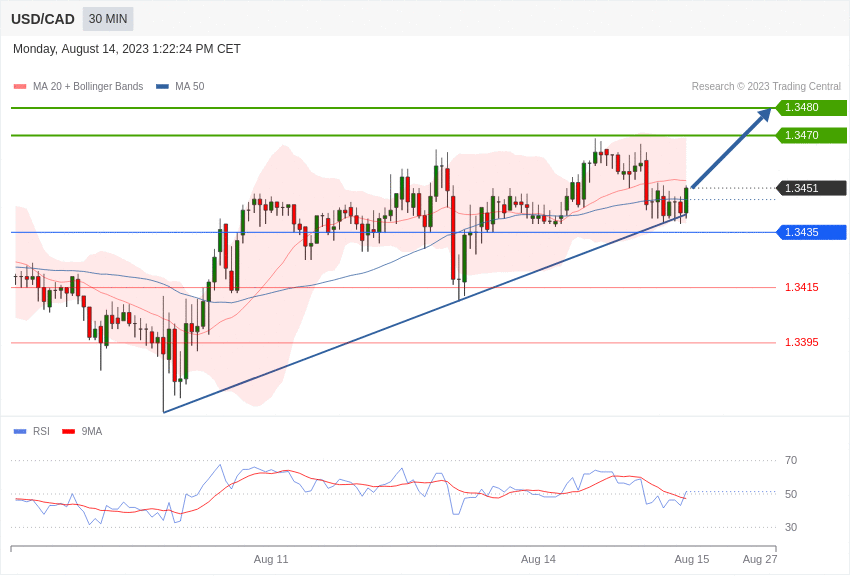
Task: Click the RSI legend label
Action: [x=41, y=431]
